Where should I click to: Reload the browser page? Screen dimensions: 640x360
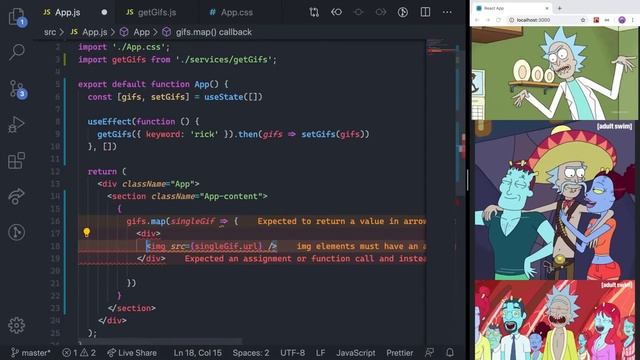tap(498, 20)
